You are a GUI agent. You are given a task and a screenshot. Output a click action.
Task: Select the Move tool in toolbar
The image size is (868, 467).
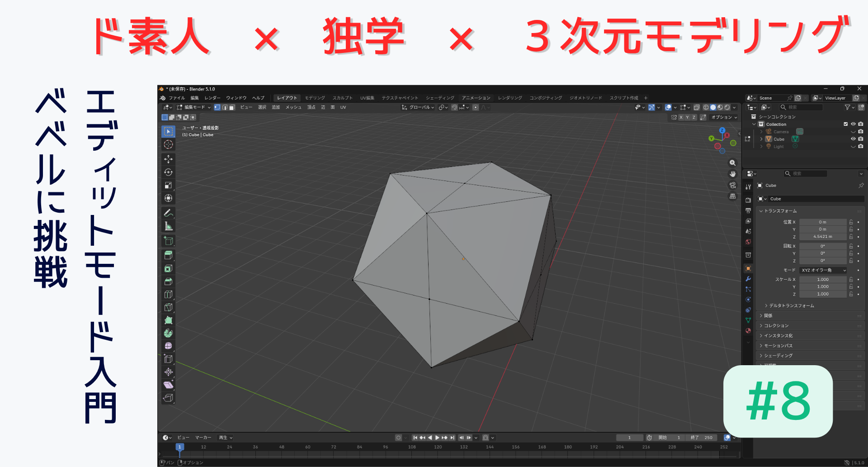tap(168, 159)
